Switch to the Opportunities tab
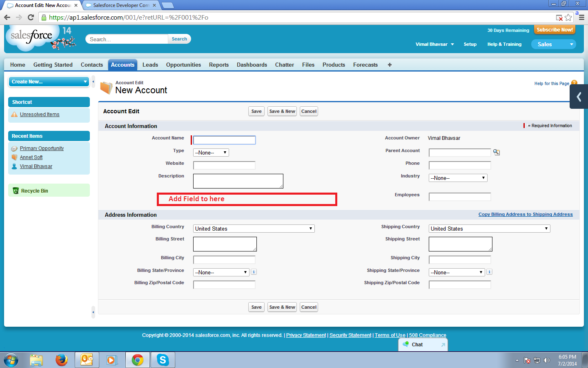The width and height of the screenshot is (588, 368). coord(183,65)
